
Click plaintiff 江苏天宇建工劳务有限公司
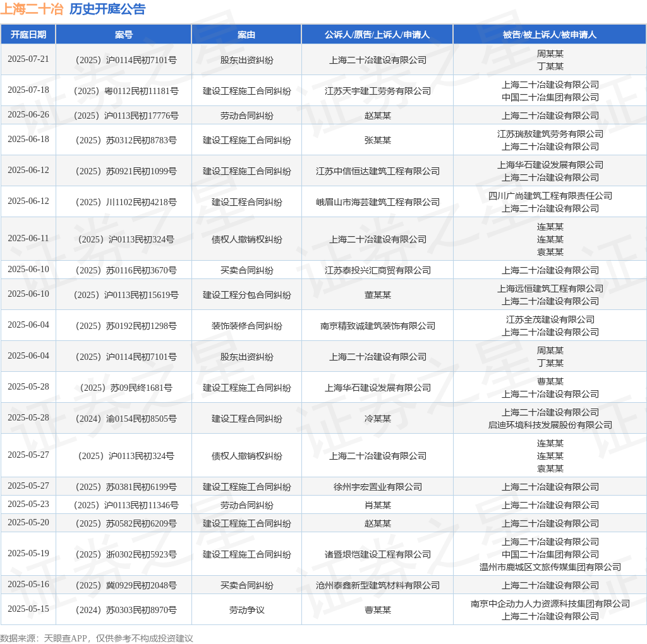click(378, 91)
